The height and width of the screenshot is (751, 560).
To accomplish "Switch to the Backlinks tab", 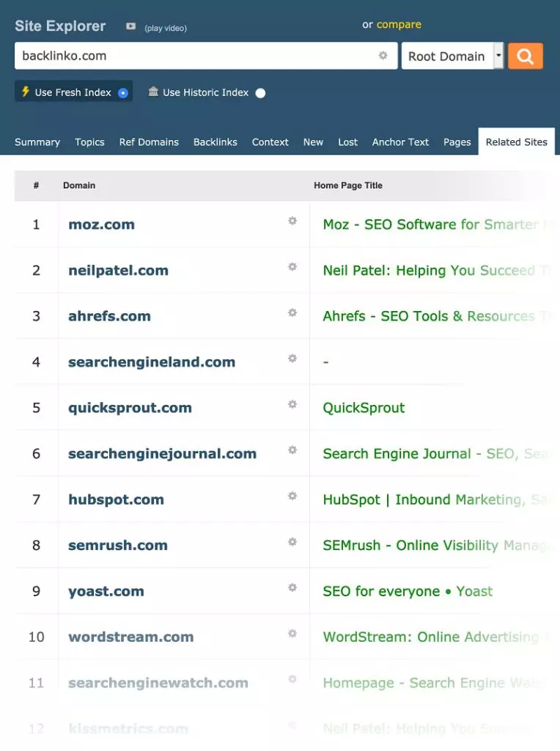I will click(215, 142).
